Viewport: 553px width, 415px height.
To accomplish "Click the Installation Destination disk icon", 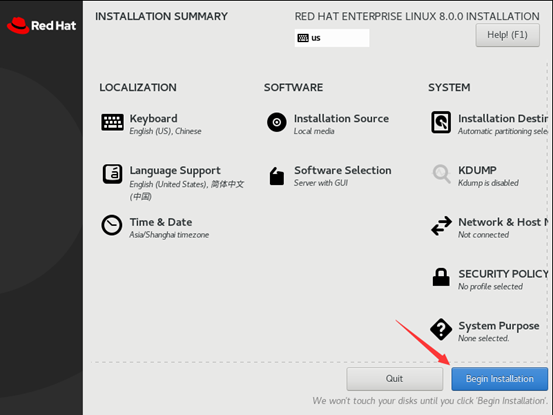I will (441, 122).
